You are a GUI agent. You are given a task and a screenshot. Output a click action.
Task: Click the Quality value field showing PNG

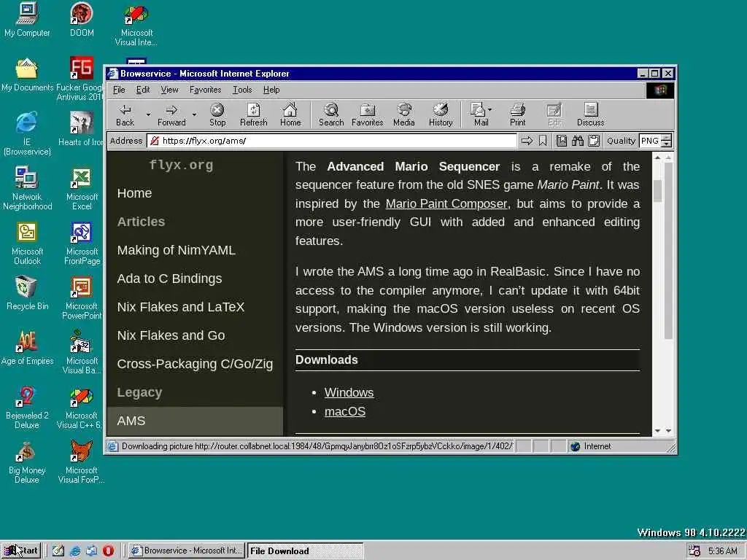[650, 141]
